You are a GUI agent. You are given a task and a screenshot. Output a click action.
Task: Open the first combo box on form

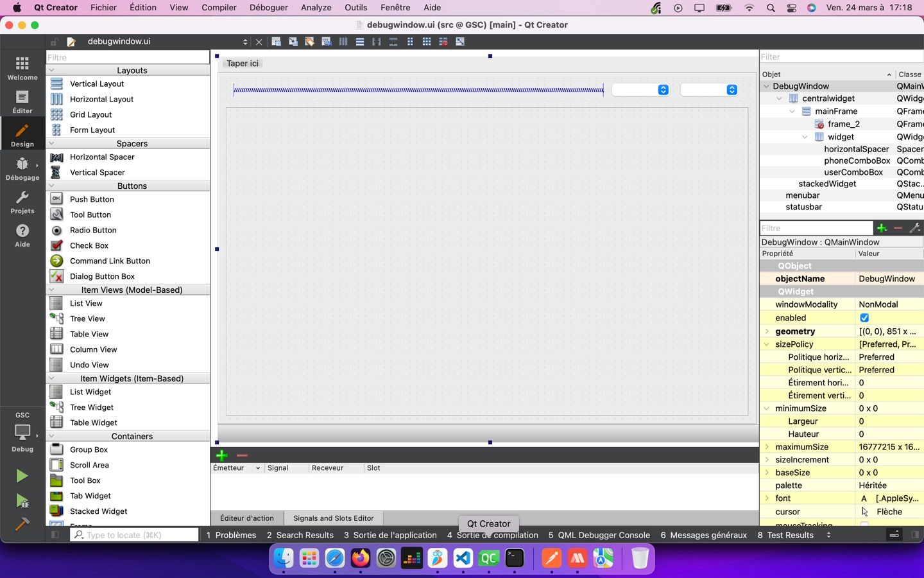(641, 90)
